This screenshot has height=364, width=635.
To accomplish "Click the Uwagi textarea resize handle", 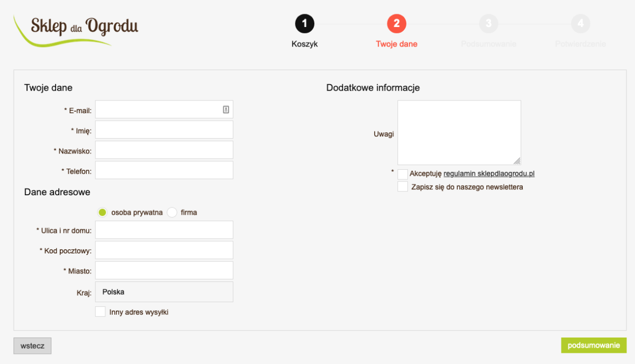I will tap(517, 161).
